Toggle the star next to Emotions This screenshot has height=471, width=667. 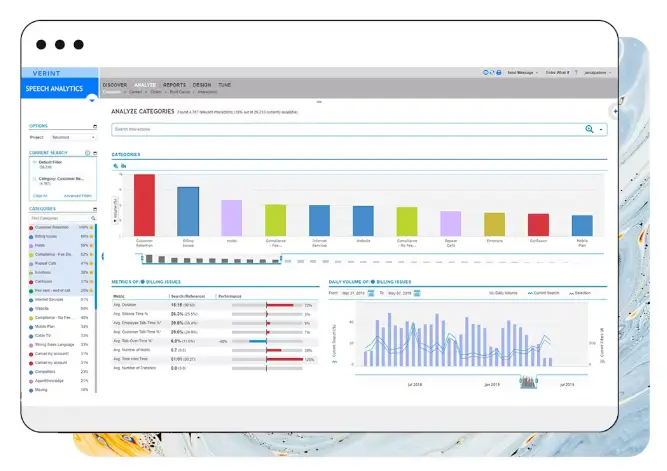point(91,272)
